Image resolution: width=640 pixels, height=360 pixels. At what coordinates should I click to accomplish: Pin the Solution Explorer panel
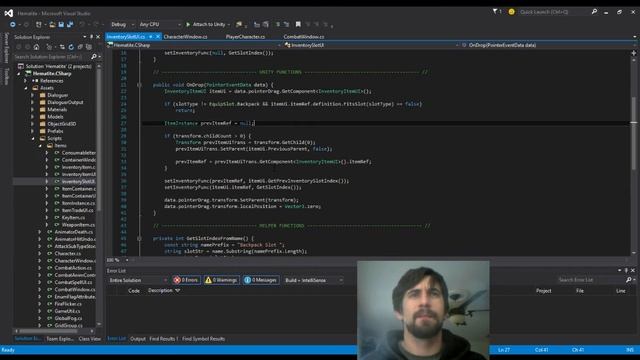click(91, 37)
